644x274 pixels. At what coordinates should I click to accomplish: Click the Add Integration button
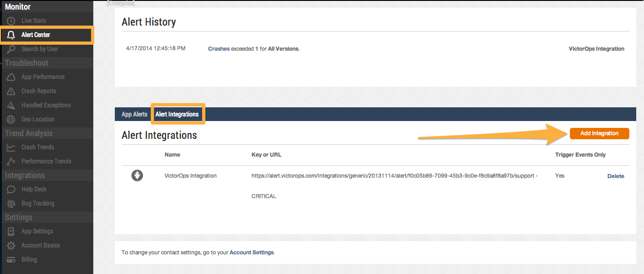599,133
